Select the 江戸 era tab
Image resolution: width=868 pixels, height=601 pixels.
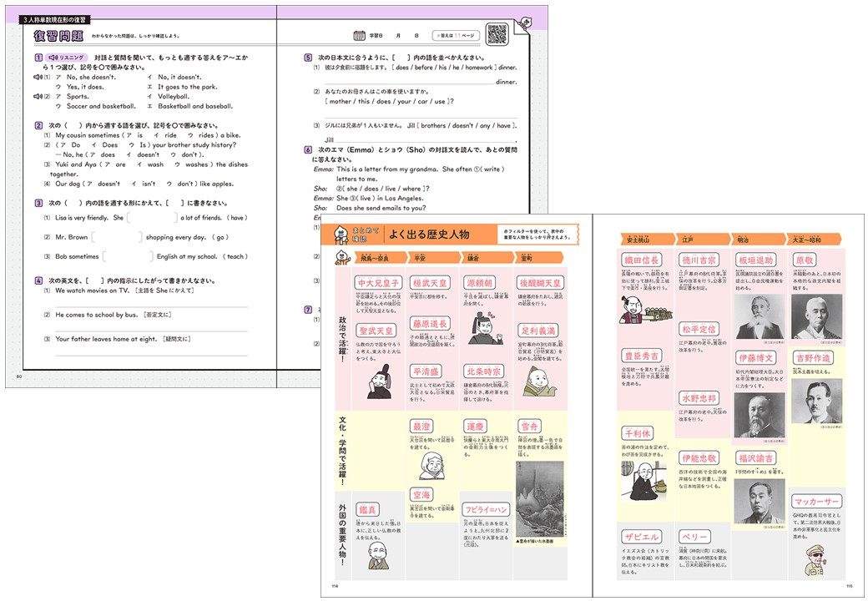(703, 239)
